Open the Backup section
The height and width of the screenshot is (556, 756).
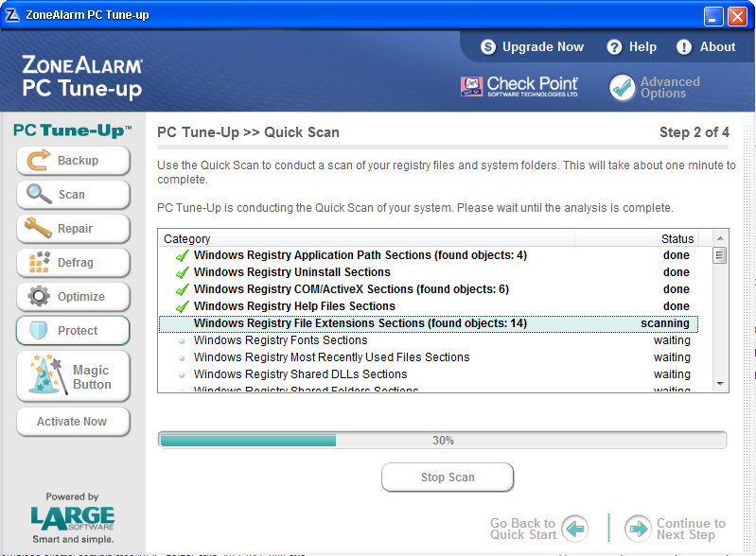tap(73, 161)
